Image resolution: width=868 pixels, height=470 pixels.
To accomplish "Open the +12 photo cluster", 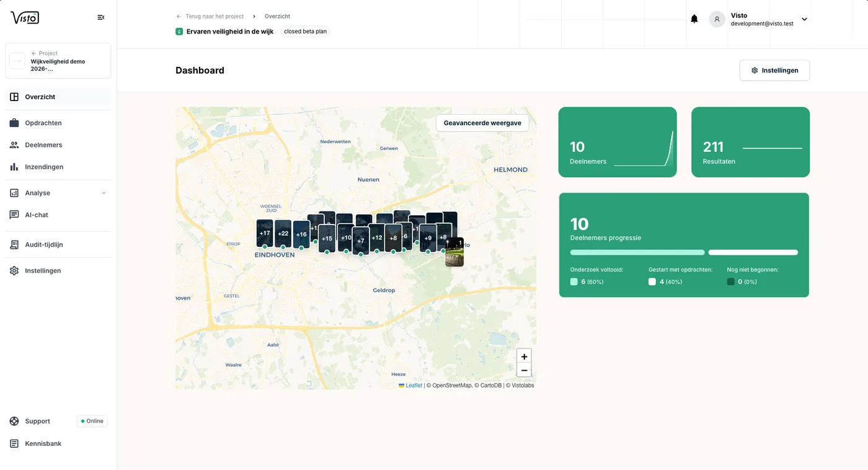I will [x=377, y=237].
